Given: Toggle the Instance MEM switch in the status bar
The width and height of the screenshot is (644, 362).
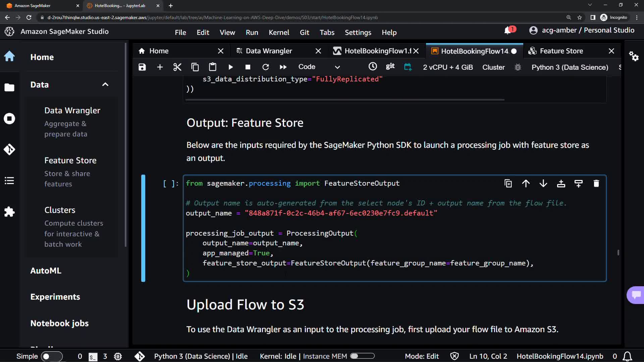Looking at the screenshot, I should point(362,356).
